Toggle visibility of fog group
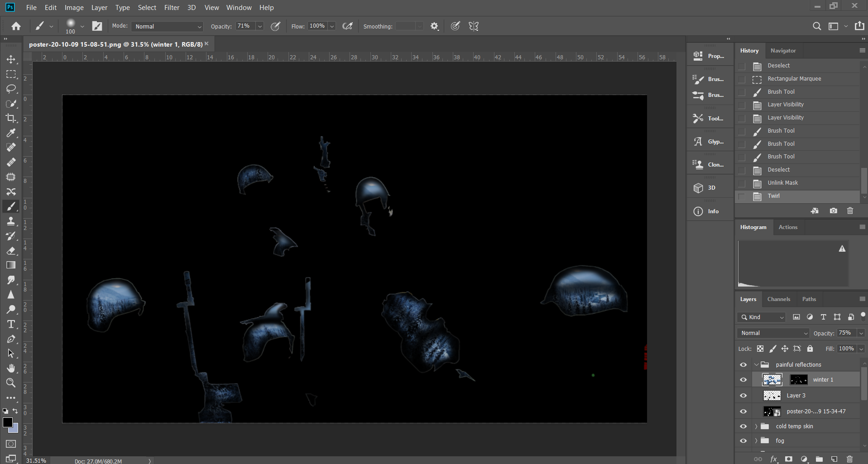The width and height of the screenshot is (868, 464). point(743,440)
